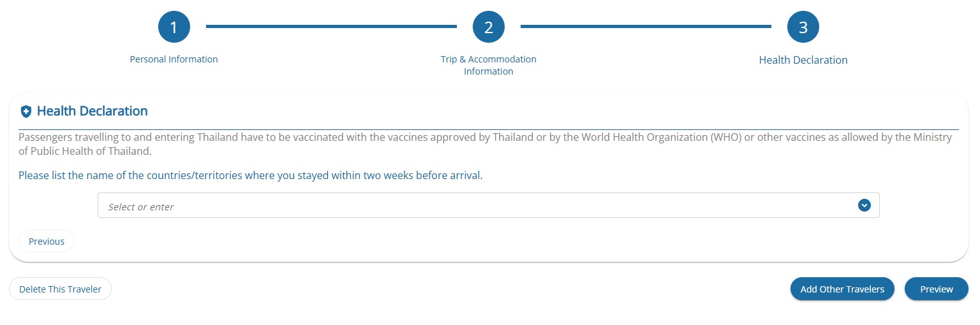Click the 'Please list the name' prompt
980x325 pixels.
tap(250, 175)
